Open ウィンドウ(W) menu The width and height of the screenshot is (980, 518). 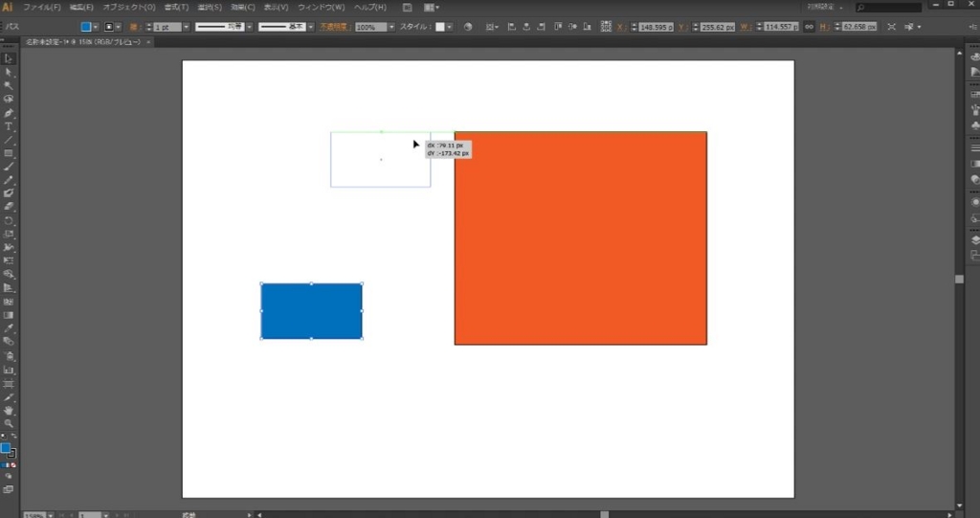tap(321, 8)
